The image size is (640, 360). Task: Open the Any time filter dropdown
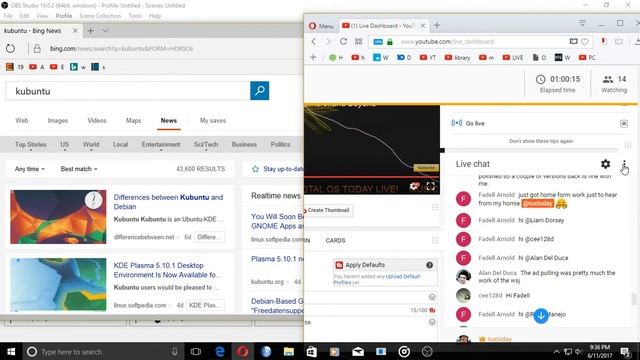click(x=29, y=169)
